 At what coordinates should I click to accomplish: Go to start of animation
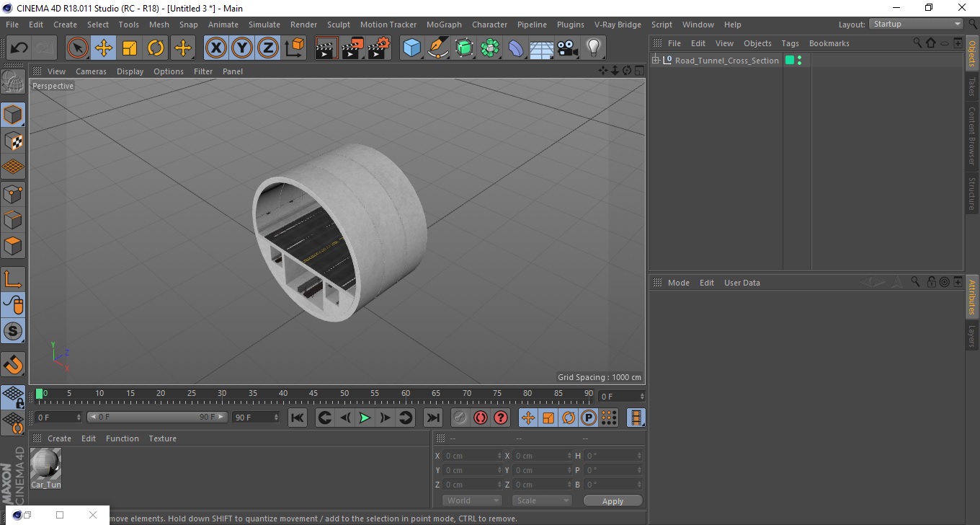click(298, 418)
